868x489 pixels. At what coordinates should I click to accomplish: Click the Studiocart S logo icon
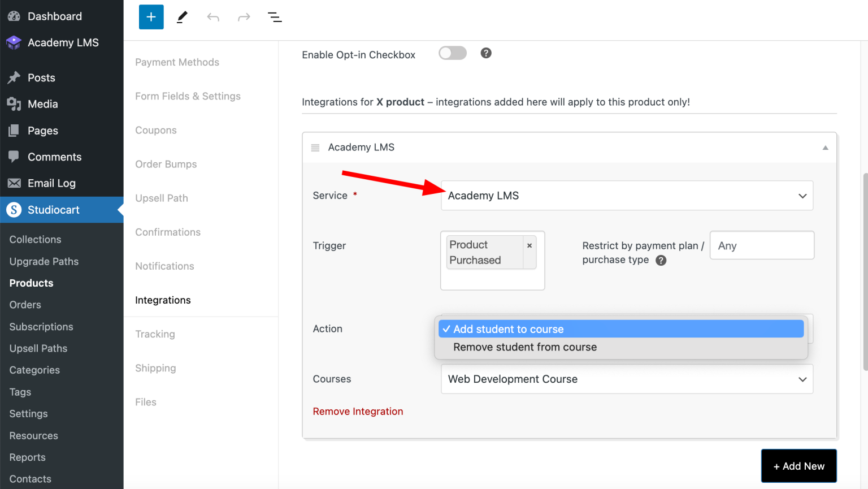pos(14,210)
